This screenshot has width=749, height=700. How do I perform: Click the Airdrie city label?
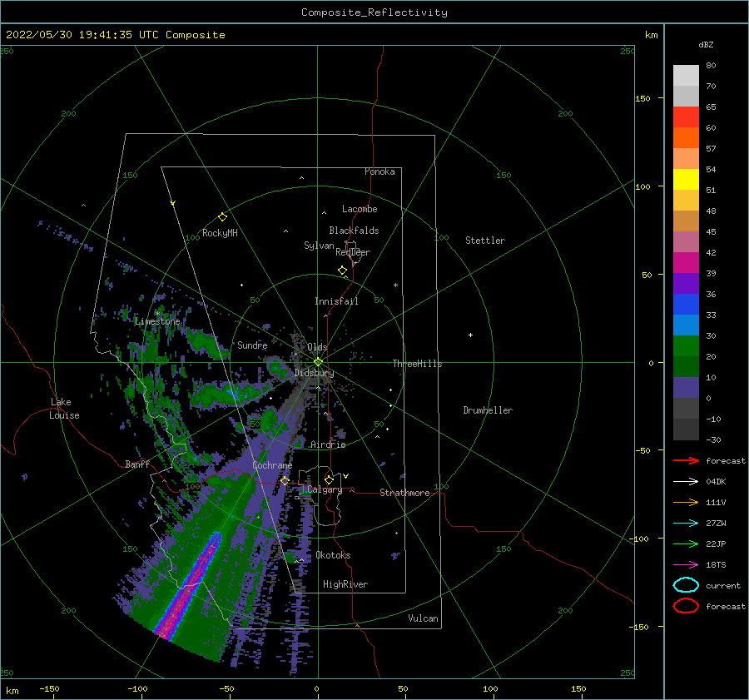pos(328,444)
